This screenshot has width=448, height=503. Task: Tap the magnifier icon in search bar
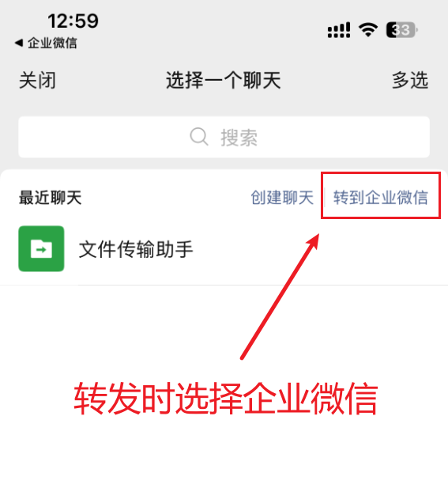tap(199, 137)
